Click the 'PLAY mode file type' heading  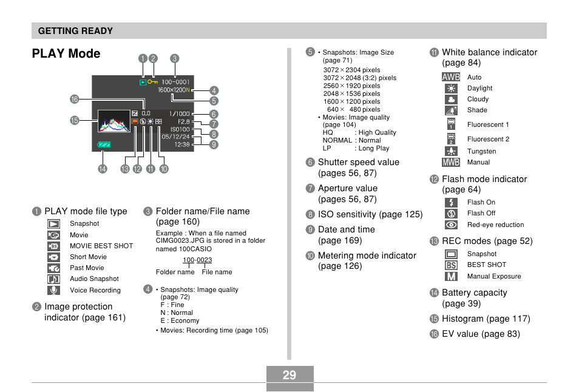[86, 211]
